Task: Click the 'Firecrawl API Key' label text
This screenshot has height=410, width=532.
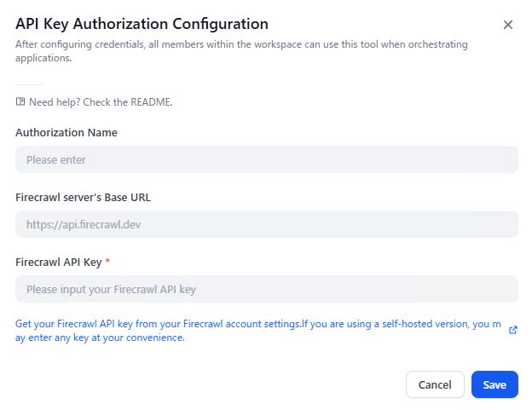Action: tap(58, 262)
